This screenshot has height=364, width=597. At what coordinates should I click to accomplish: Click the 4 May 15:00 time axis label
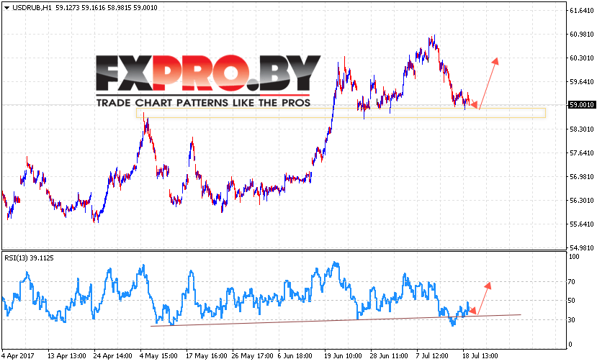[158, 356]
